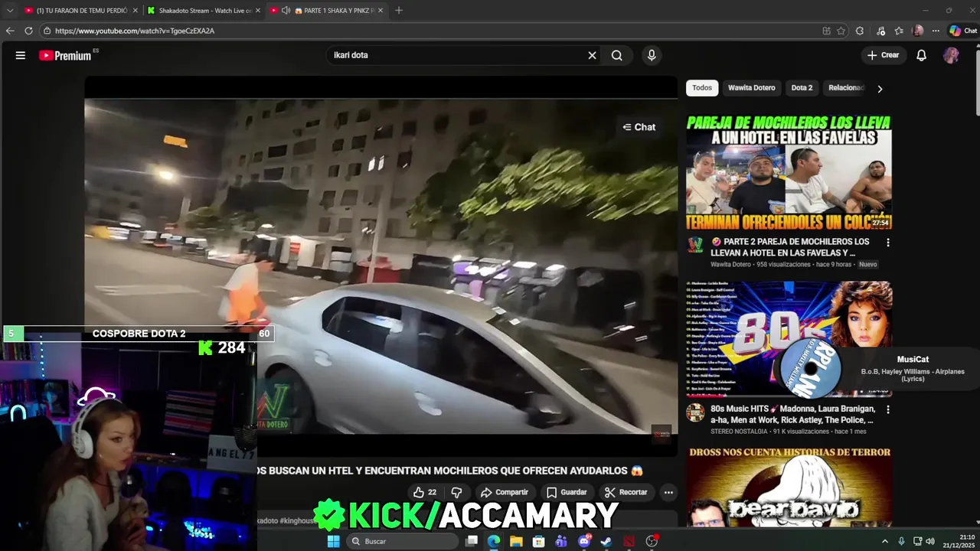This screenshot has width=980, height=551.
Task: Show hidden system tray icons chevron
Action: tap(885, 541)
